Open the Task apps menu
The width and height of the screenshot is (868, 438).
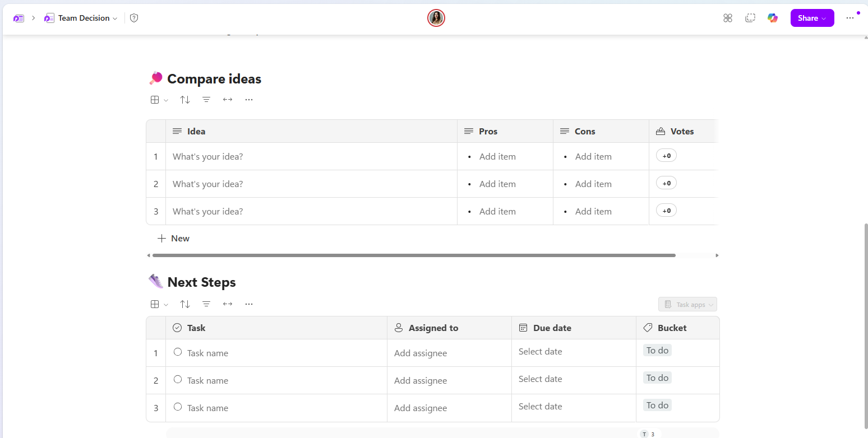[687, 304]
